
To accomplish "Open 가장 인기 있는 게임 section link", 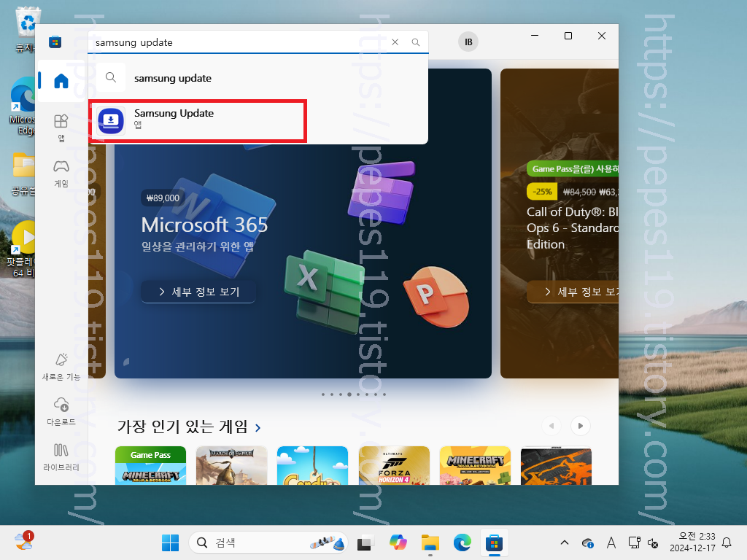I will pos(189,426).
